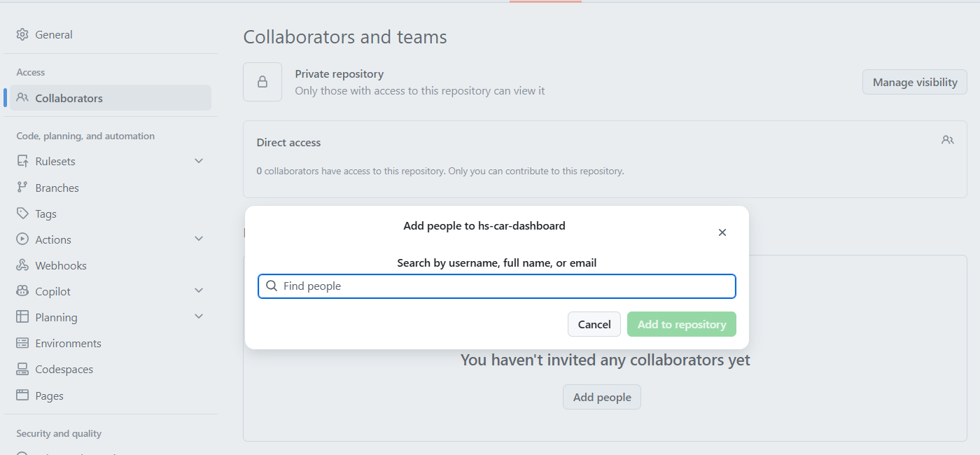This screenshot has height=455, width=980.
Task: Click the Copilot icon
Action: coord(22,291)
